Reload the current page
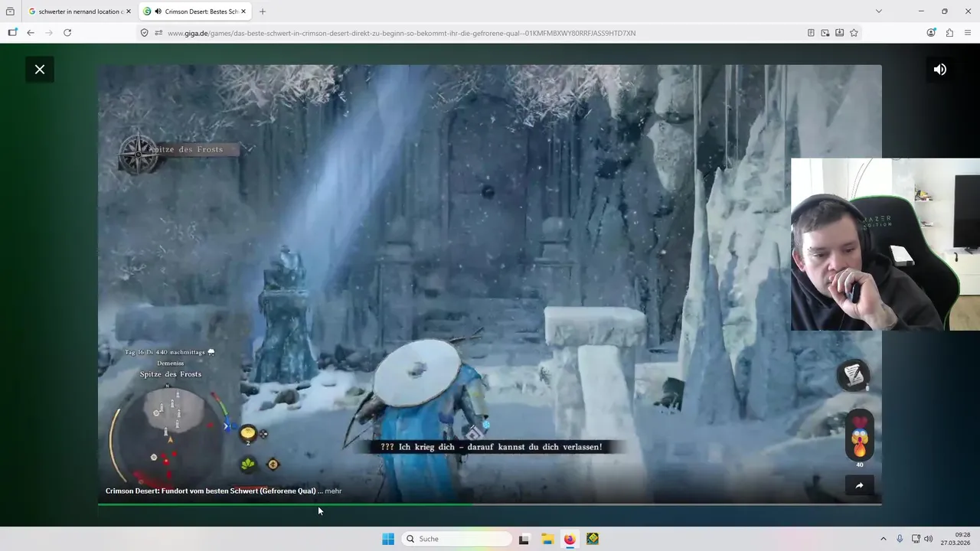Viewport: 980px width, 551px height. click(x=67, y=33)
